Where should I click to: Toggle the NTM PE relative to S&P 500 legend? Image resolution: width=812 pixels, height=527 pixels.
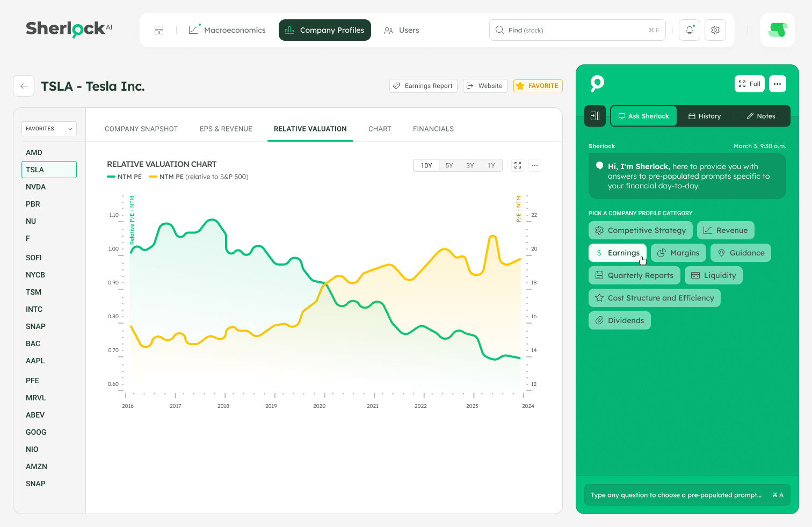(199, 177)
